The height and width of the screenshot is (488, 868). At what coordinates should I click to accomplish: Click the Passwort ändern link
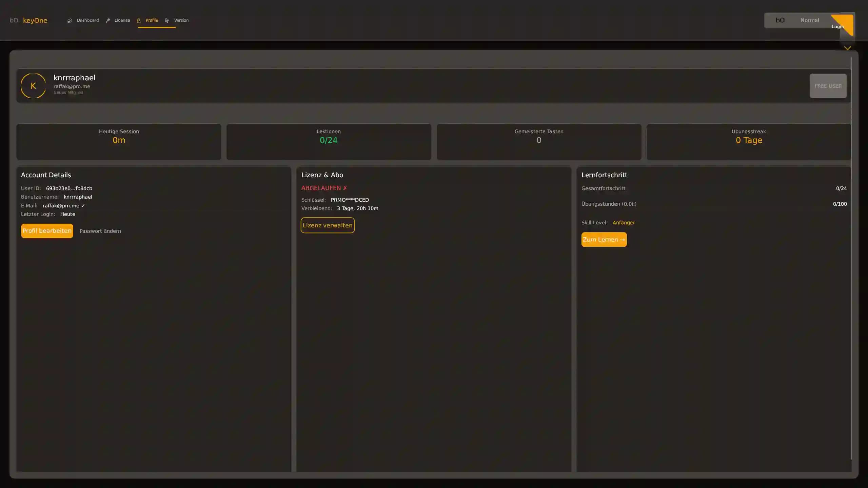100,231
